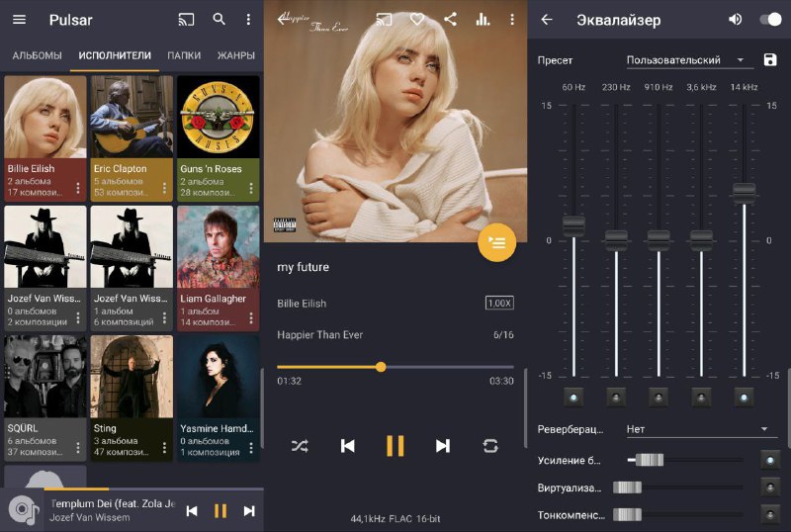Change playback speed via 1,00X button

tap(499, 303)
